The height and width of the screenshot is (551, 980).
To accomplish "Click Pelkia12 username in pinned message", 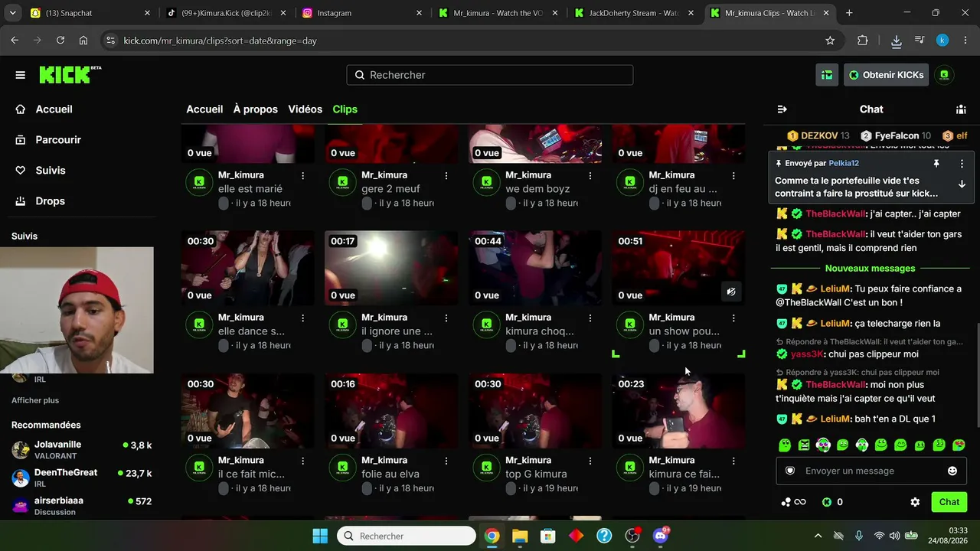I will pos(844,163).
